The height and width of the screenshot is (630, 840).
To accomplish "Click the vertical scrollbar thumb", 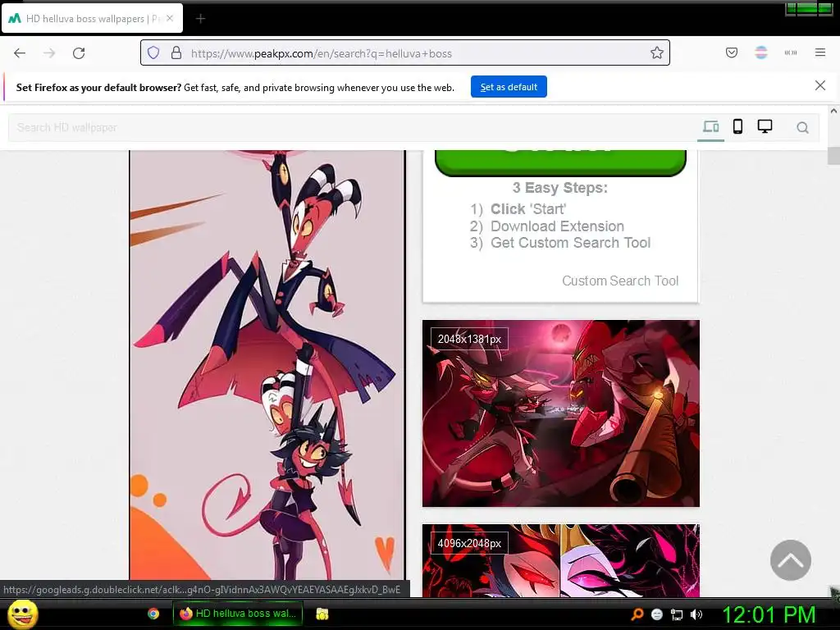I will coord(833,155).
